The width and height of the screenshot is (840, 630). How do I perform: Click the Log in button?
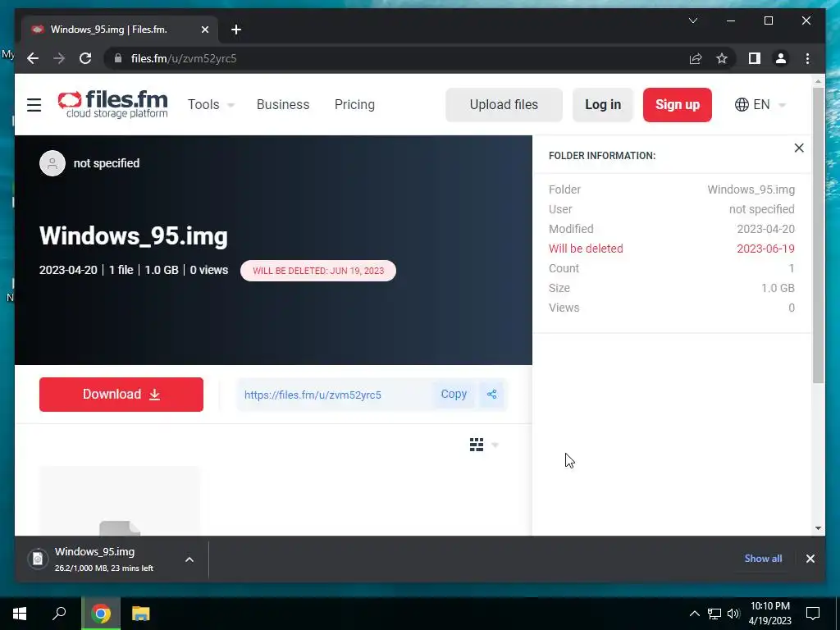point(603,104)
